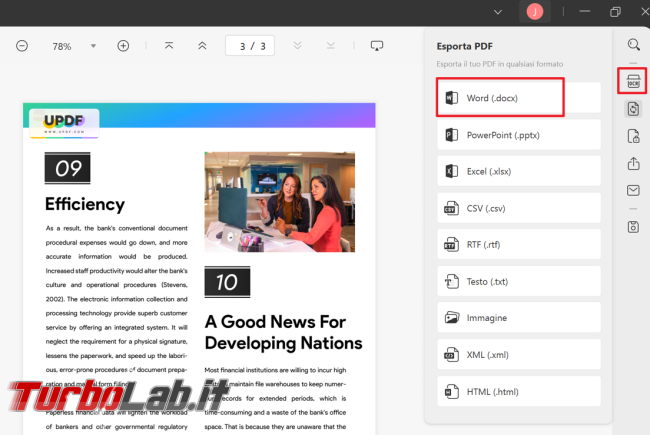The height and width of the screenshot is (435, 650).
Task: Expand the title bar chevron dropdown
Action: point(498,12)
